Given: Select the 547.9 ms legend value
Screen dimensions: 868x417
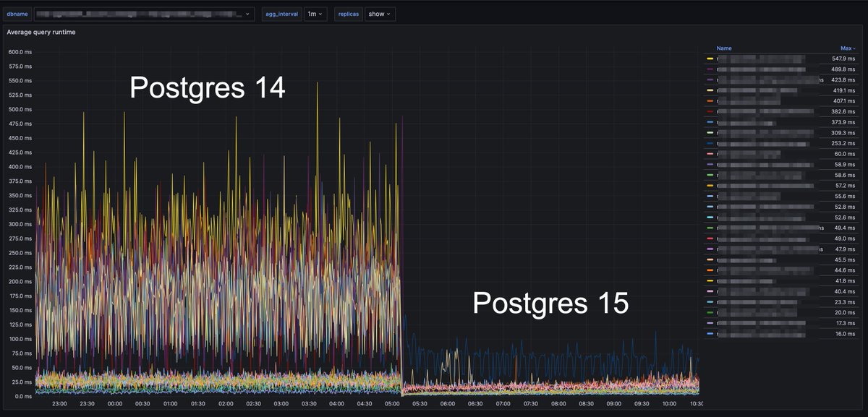Looking at the screenshot, I should point(844,59).
